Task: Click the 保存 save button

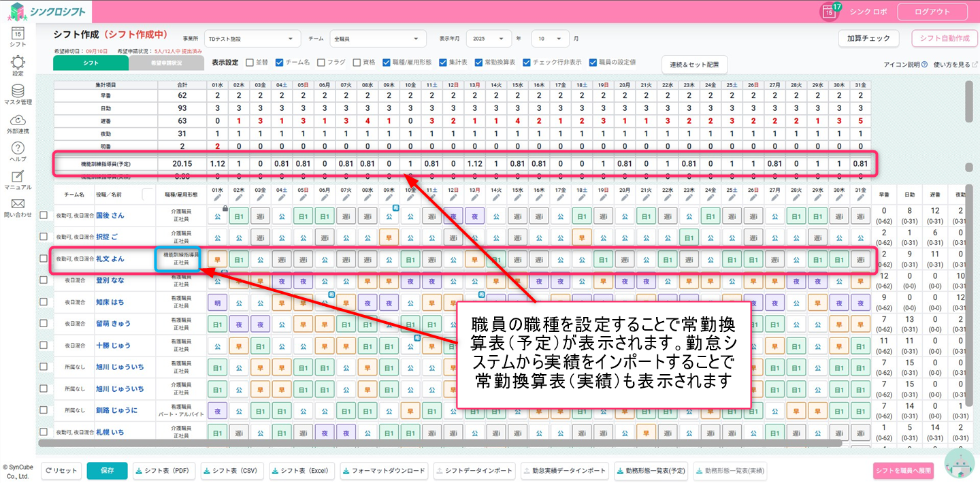Action: tap(107, 471)
